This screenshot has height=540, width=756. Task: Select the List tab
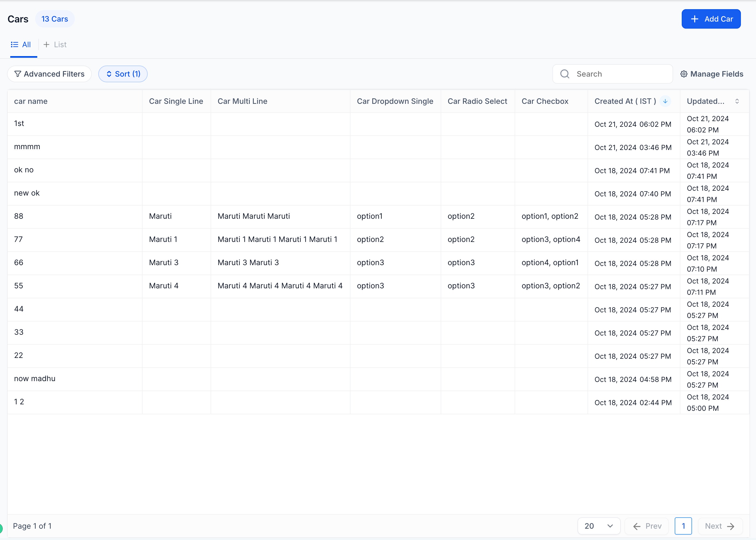[x=60, y=45]
